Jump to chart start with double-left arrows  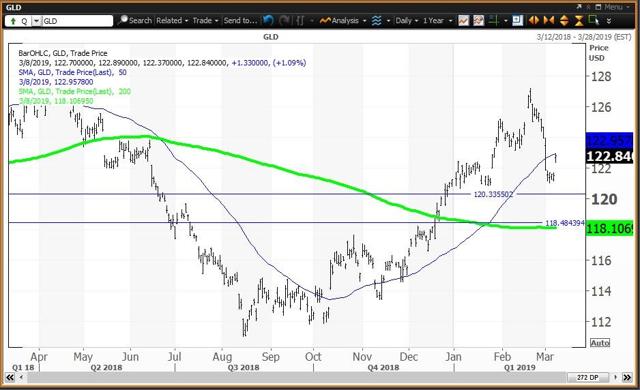coord(10,378)
